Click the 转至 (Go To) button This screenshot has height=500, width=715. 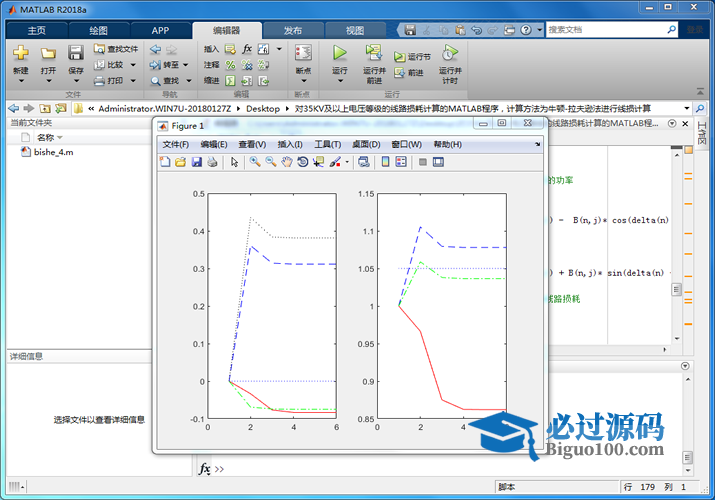point(165,65)
